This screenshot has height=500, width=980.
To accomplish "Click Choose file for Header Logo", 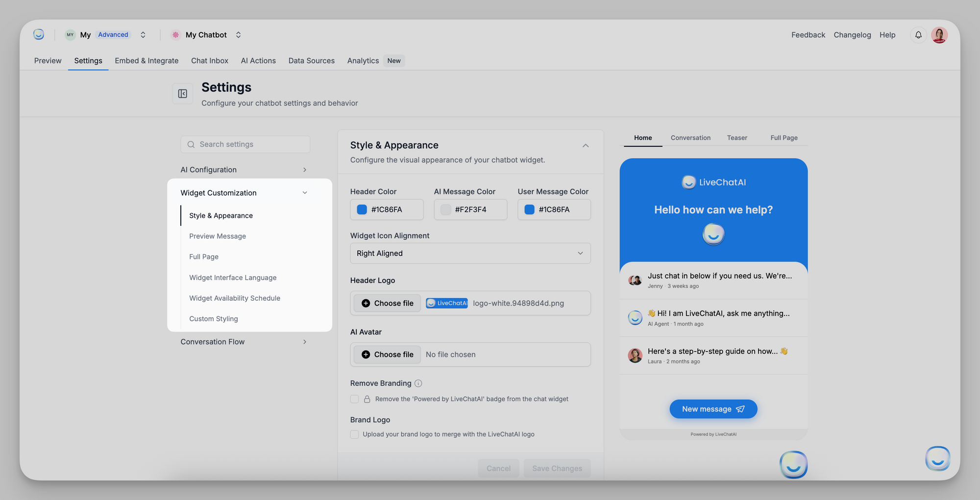I will 388,303.
